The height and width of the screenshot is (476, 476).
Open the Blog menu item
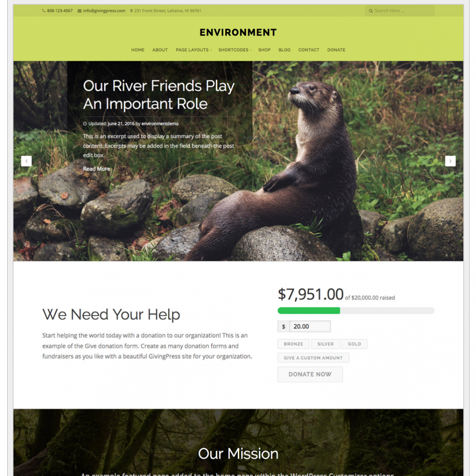pos(284,50)
